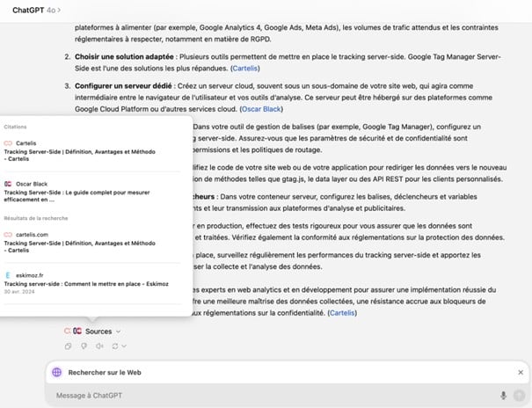
Task: Mark the response with thumbs down
Action: (x=84, y=346)
